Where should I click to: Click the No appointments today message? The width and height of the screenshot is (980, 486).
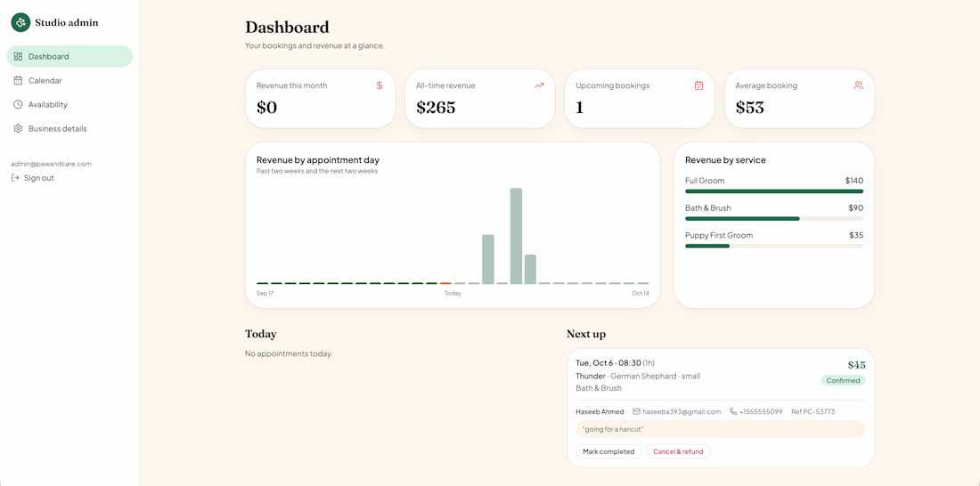pos(289,353)
